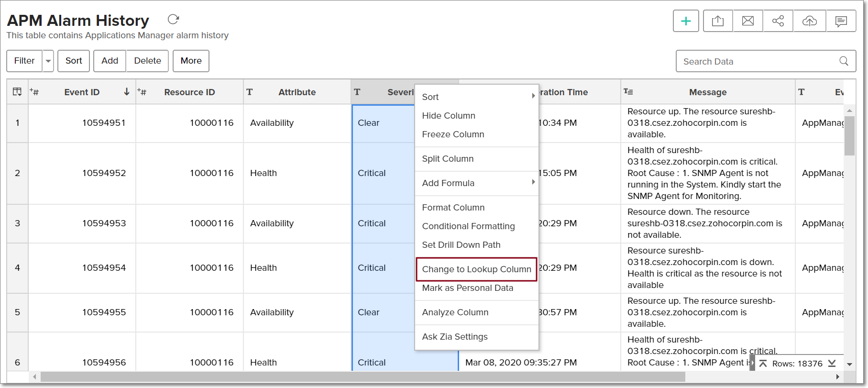Click the cloud upload import icon

[x=809, y=21]
